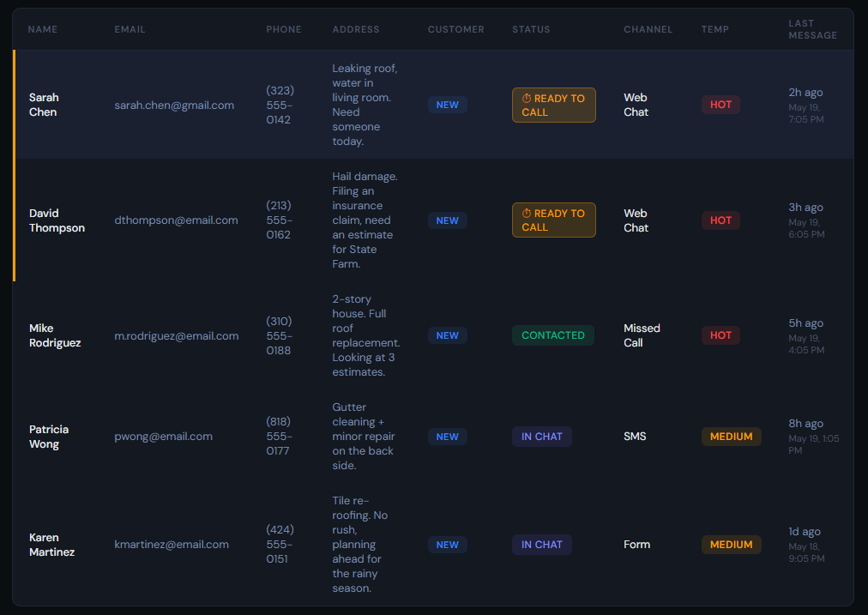Click Mike Rodriguez's HOT temperature badge
Viewport: 868px width, 615px height.
(720, 335)
